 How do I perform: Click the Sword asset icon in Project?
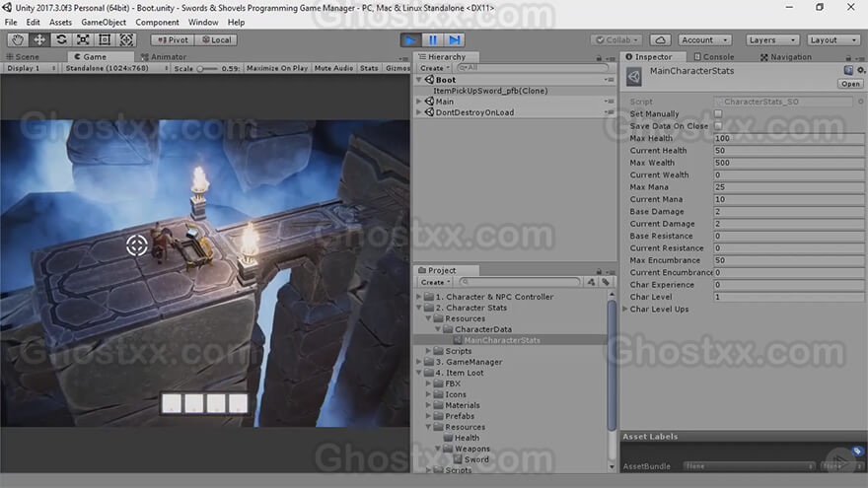[458, 459]
